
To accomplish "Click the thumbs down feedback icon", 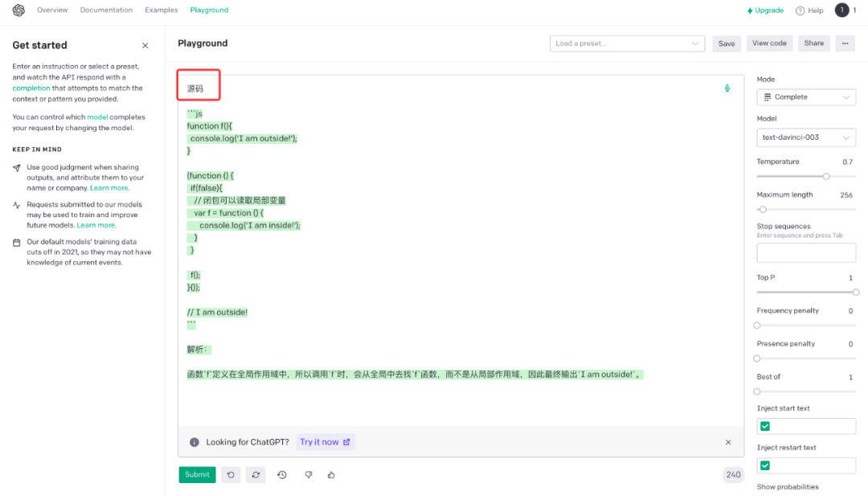I will point(309,475).
